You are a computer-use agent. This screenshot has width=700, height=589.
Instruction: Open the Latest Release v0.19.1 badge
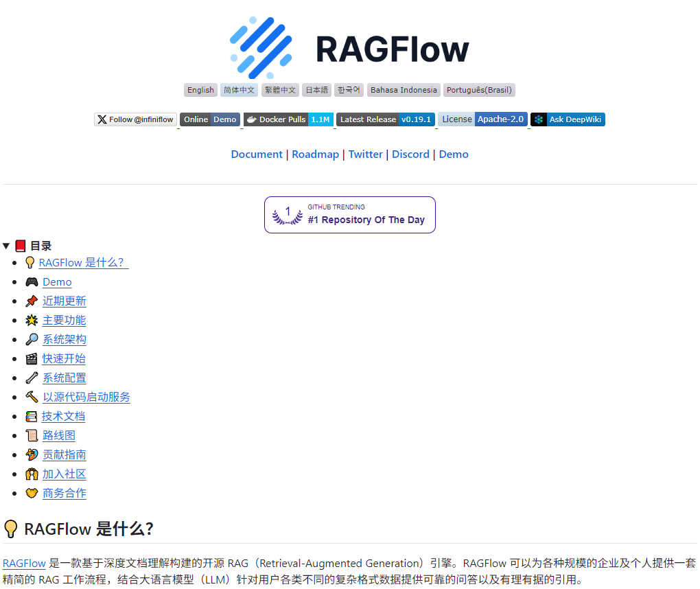pyautogui.click(x=386, y=119)
